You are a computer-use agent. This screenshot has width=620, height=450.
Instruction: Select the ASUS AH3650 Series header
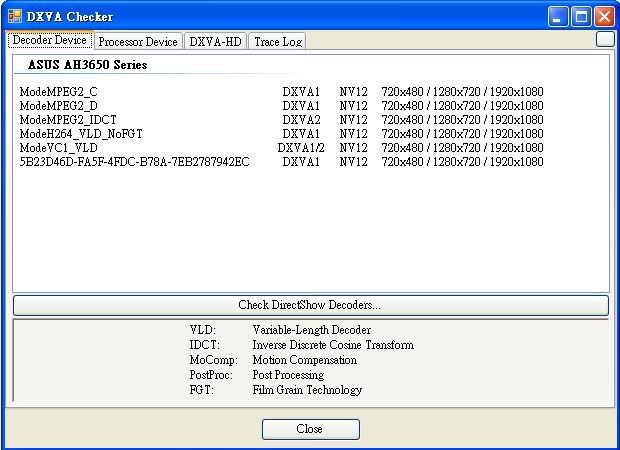(87, 65)
